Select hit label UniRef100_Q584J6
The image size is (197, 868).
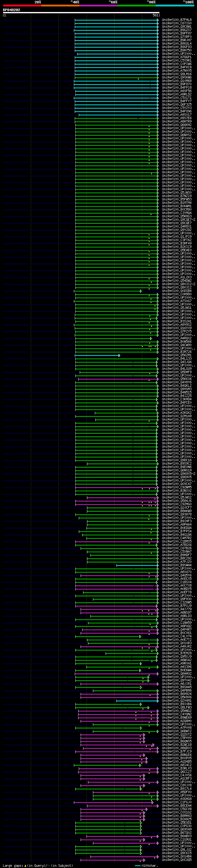pyautogui.click(x=177, y=501)
